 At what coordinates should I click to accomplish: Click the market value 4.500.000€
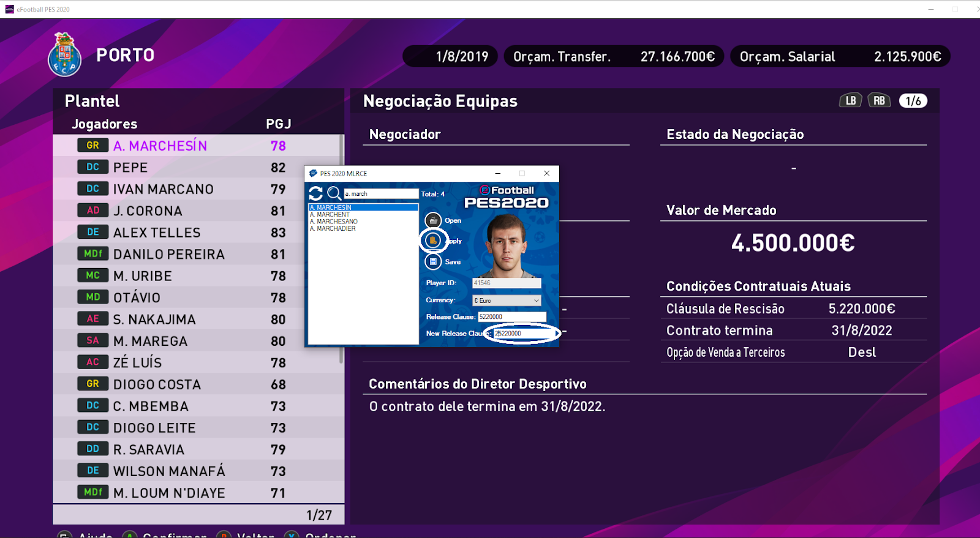pyautogui.click(x=793, y=243)
